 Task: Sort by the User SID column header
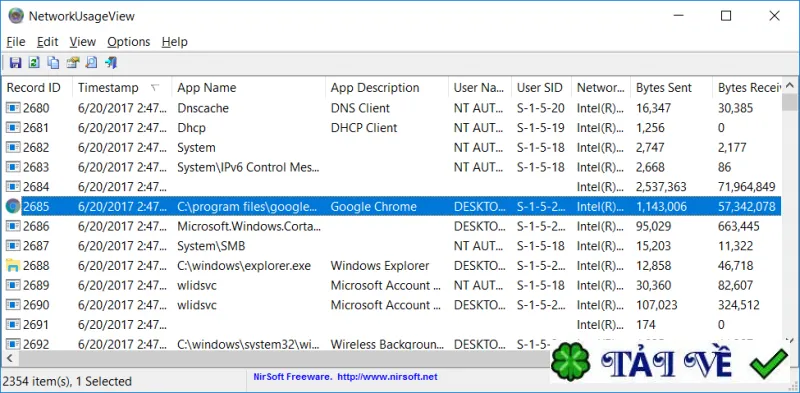(541, 88)
